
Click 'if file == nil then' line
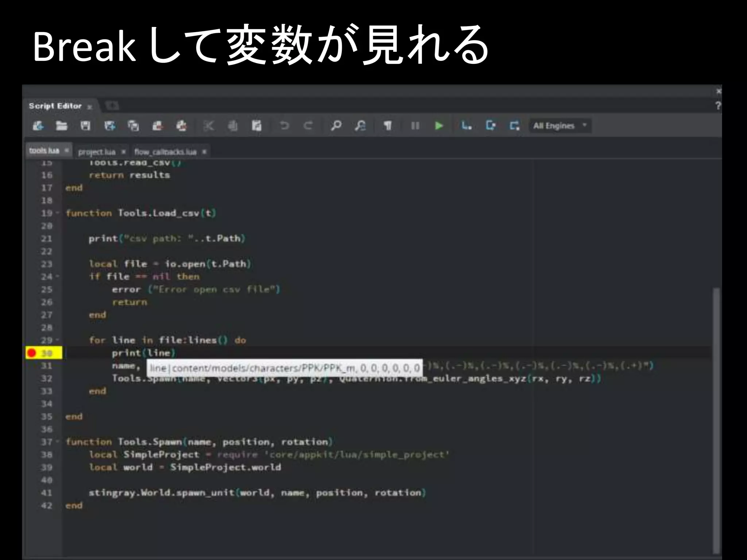click(x=144, y=277)
